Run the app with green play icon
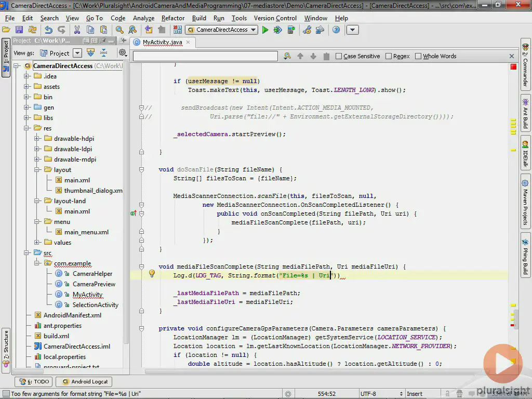The image size is (532, 399). tap(265, 30)
